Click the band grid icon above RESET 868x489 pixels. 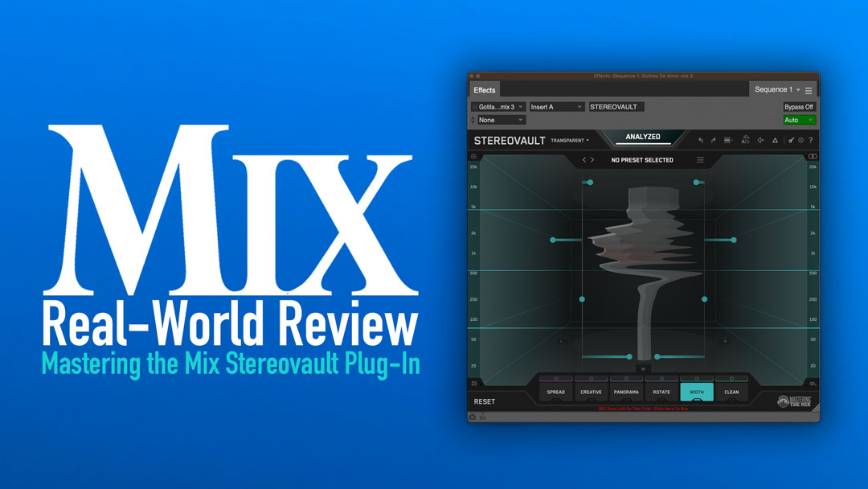474,383
